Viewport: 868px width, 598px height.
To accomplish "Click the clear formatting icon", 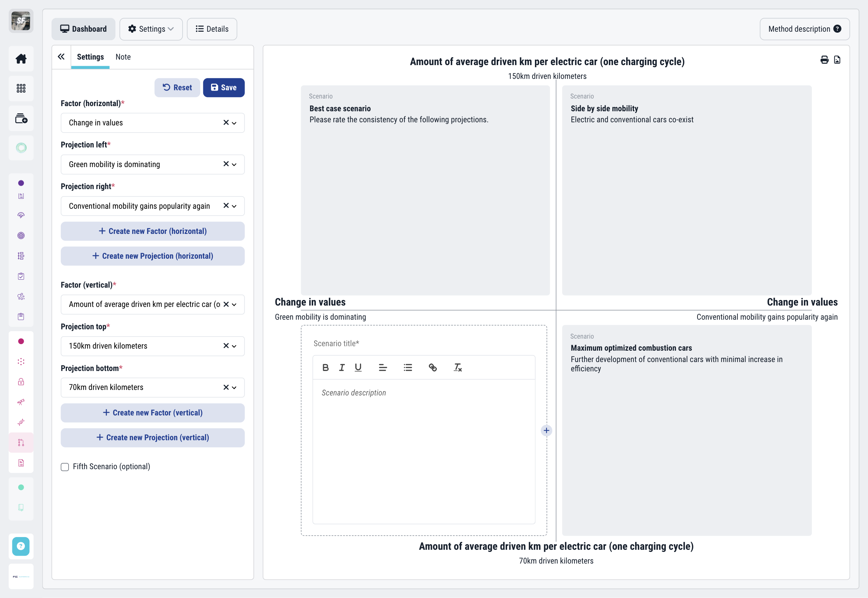I will click(457, 368).
